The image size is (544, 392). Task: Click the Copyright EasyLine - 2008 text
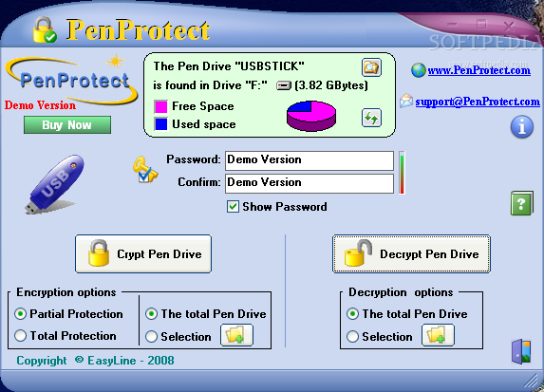coord(95,361)
